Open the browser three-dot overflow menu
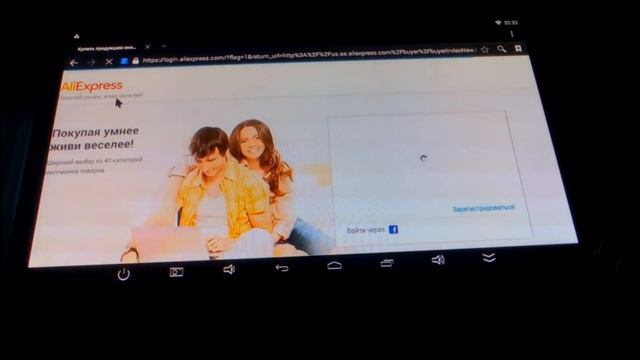640x360 pixels. 512,34
